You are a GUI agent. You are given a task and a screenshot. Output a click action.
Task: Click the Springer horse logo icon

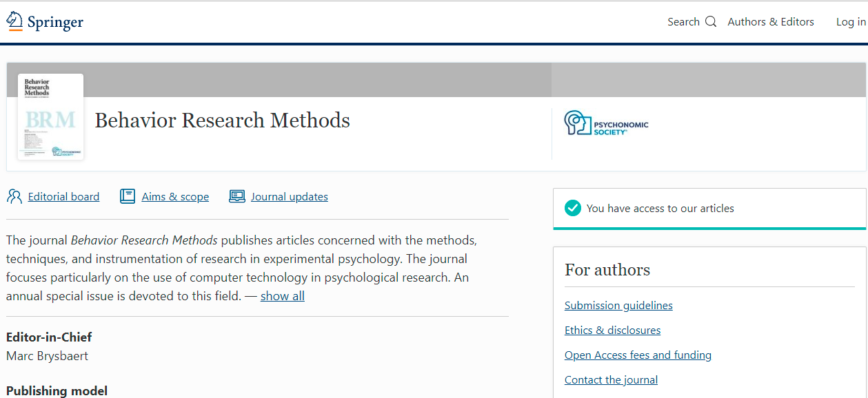pyautogui.click(x=14, y=21)
